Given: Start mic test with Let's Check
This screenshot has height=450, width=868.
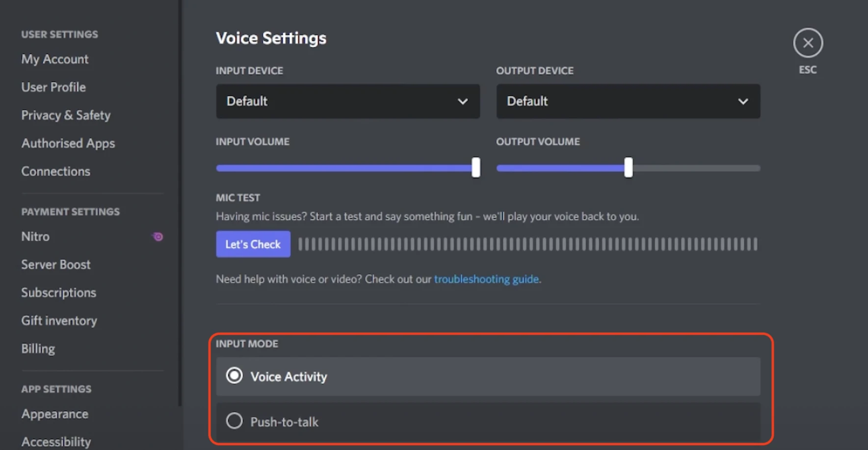Looking at the screenshot, I should coord(253,244).
